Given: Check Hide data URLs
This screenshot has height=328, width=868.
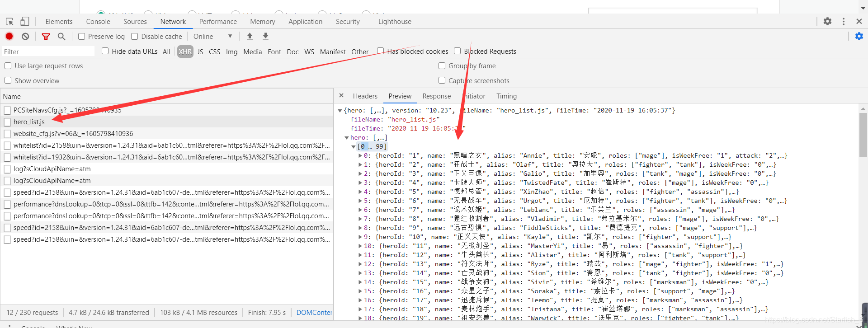Looking at the screenshot, I should tap(105, 51).
